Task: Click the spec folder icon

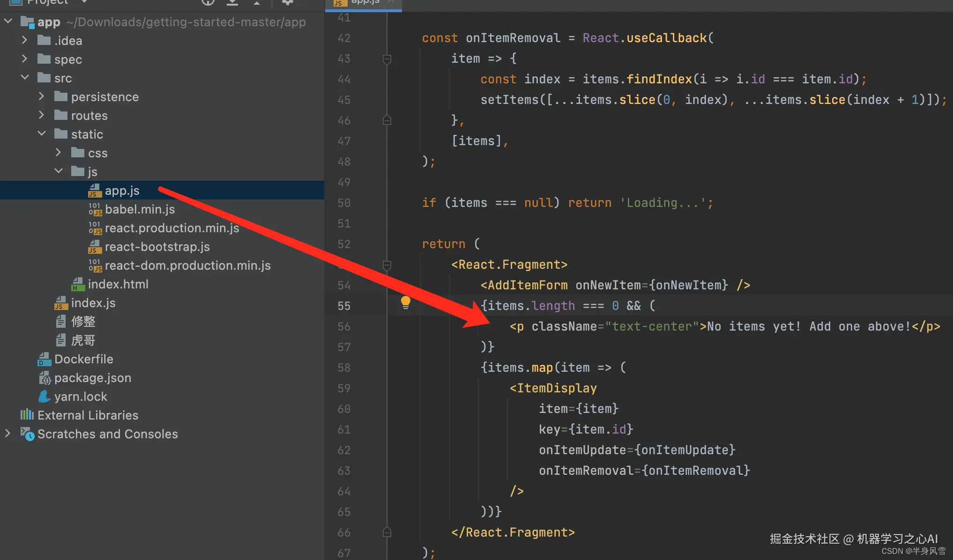Action: pyautogui.click(x=44, y=59)
